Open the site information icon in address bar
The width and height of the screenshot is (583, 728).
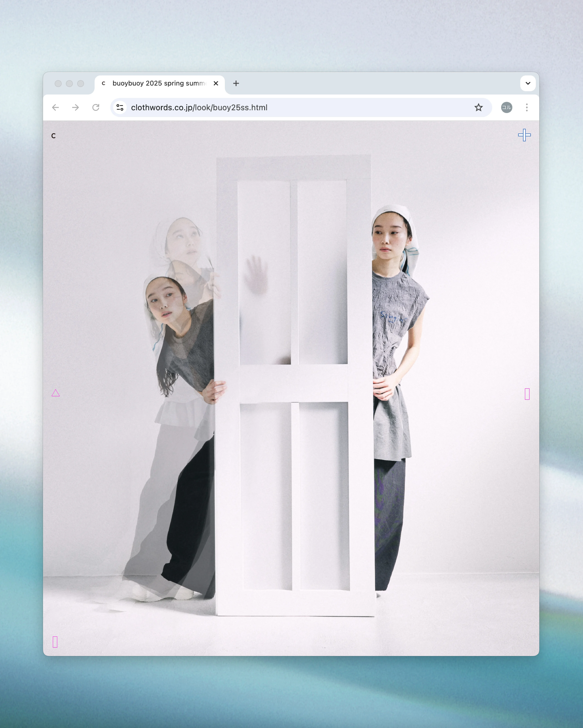(120, 107)
